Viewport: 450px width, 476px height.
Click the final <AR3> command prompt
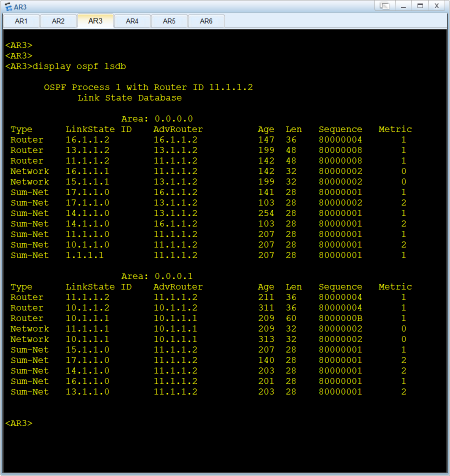coord(19,423)
